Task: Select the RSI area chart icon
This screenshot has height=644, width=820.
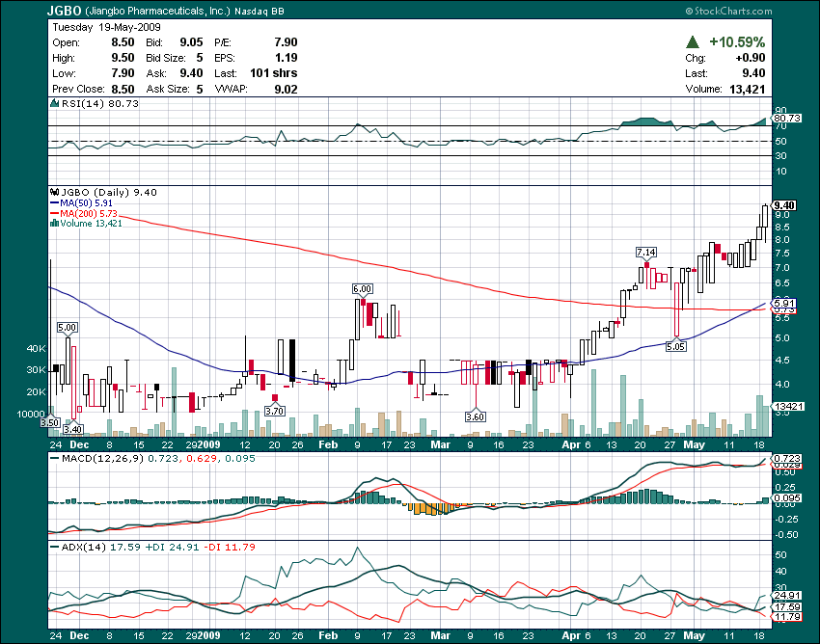Action: 54,102
